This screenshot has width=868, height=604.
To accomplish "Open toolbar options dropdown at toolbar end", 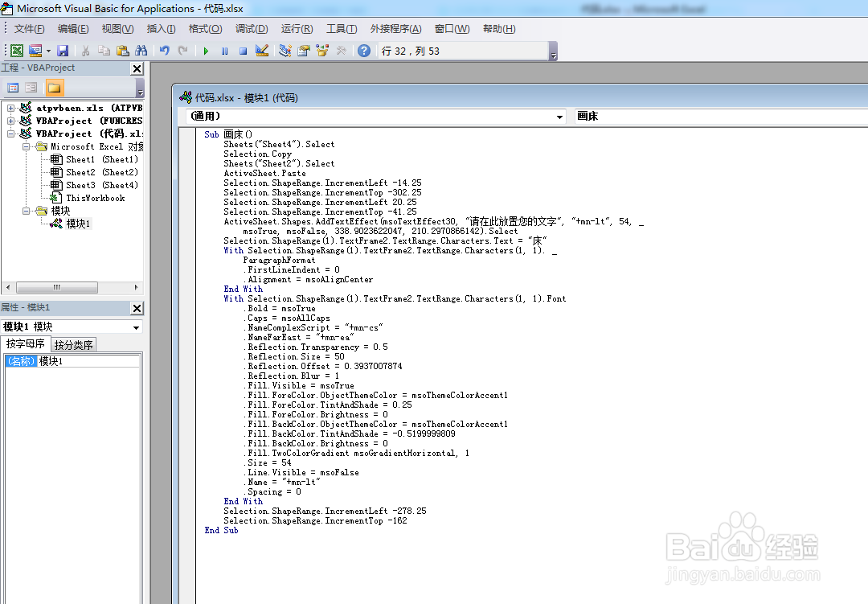I will (554, 52).
